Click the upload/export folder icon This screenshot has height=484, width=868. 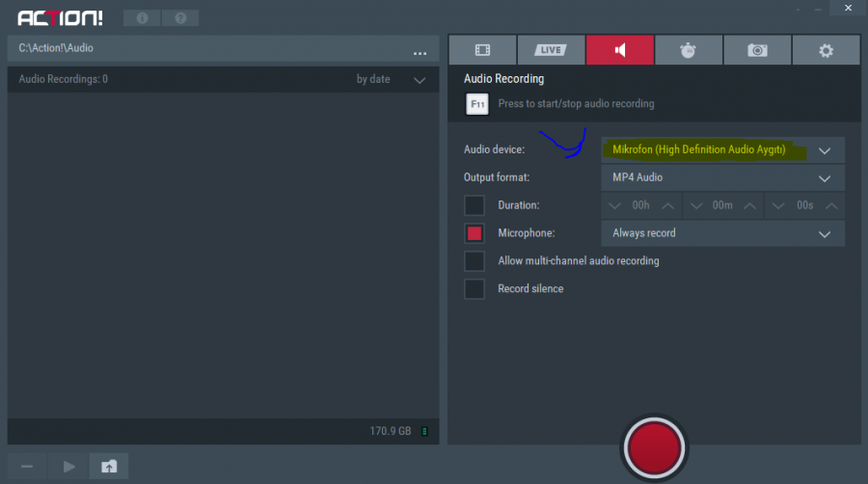click(109, 467)
